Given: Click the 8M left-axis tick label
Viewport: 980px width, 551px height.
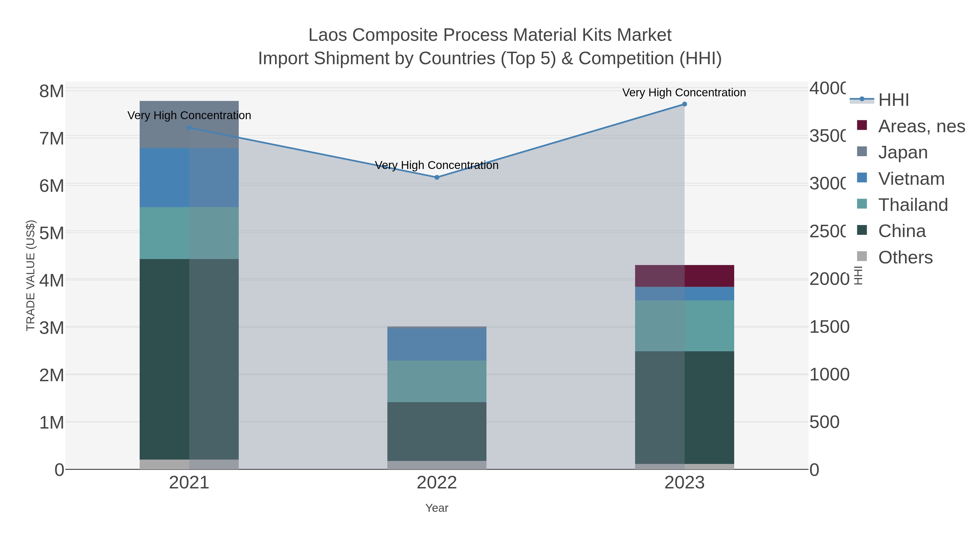Looking at the screenshot, I should pyautogui.click(x=52, y=91).
